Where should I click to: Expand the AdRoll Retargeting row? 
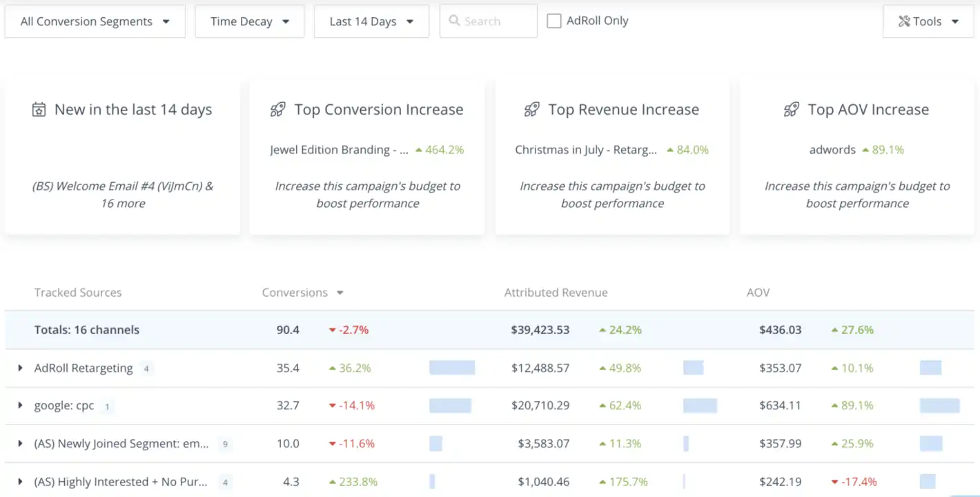point(19,369)
